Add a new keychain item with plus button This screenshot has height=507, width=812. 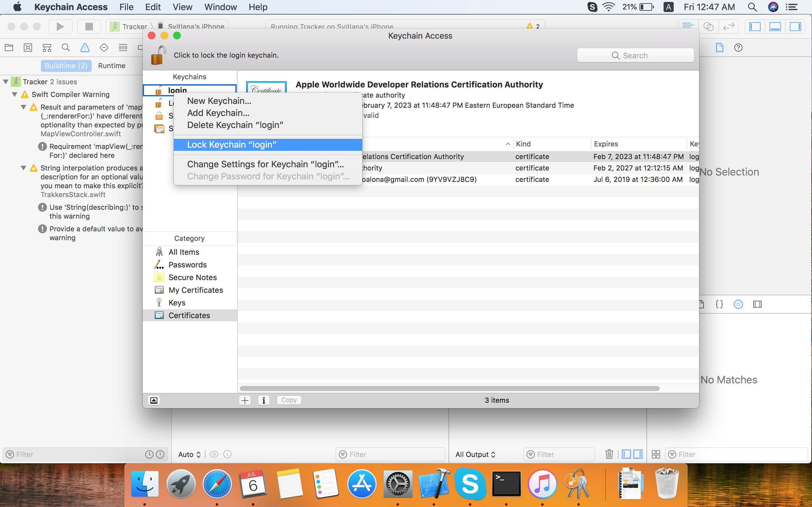[x=245, y=400]
